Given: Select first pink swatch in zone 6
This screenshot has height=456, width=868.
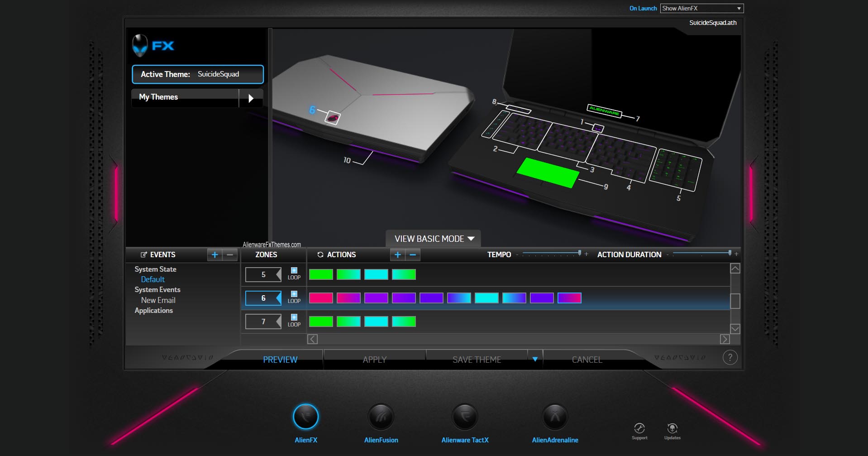Looking at the screenshot, I should 321,298.
